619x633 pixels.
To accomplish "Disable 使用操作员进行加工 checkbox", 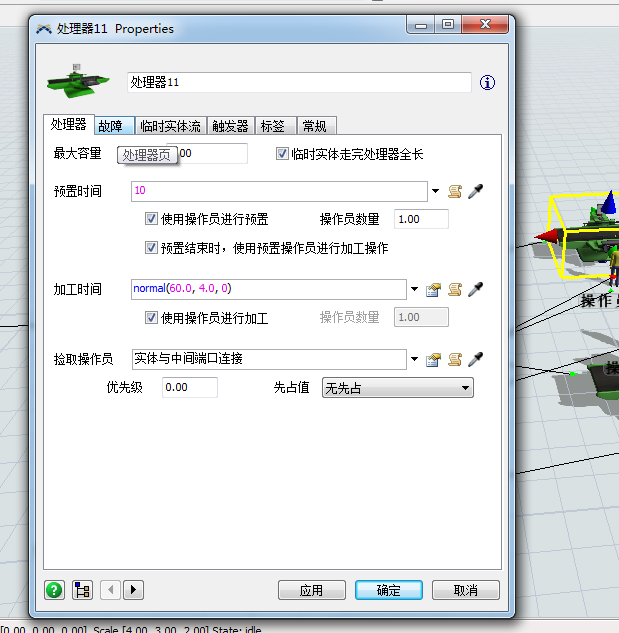I will click(x=151, y=318).
